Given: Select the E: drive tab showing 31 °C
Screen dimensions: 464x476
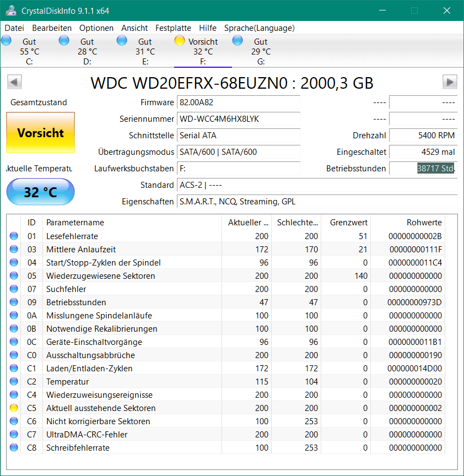Looking at the screenshot, I should point(145,51).
